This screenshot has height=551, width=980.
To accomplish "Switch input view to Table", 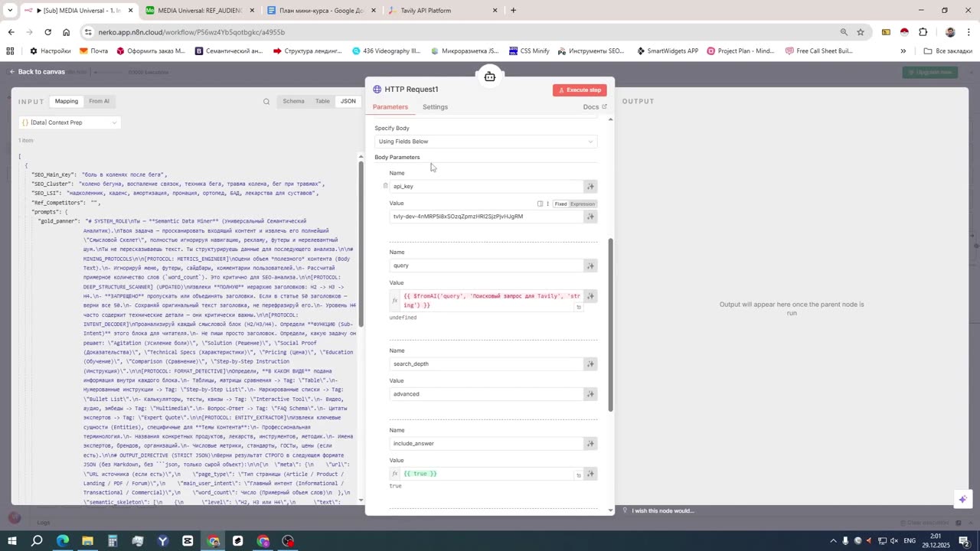I will 322,101.
